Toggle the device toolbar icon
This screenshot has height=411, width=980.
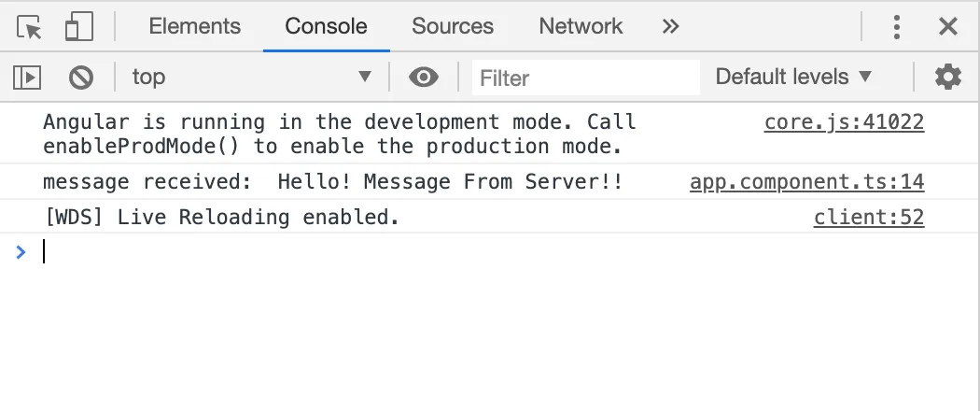click(79, 27)
